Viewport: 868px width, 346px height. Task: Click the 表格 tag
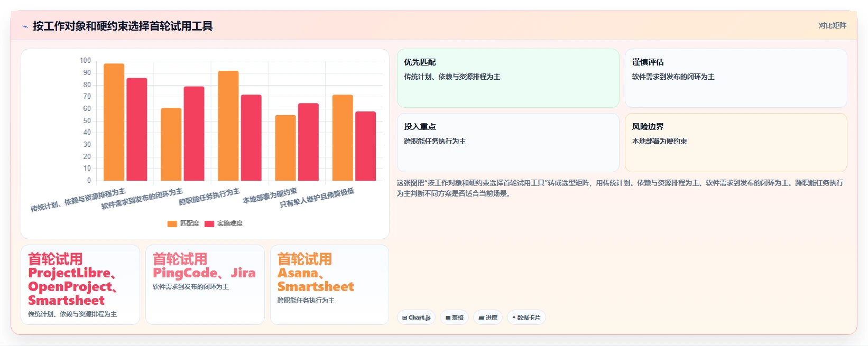tap(454, 317)
